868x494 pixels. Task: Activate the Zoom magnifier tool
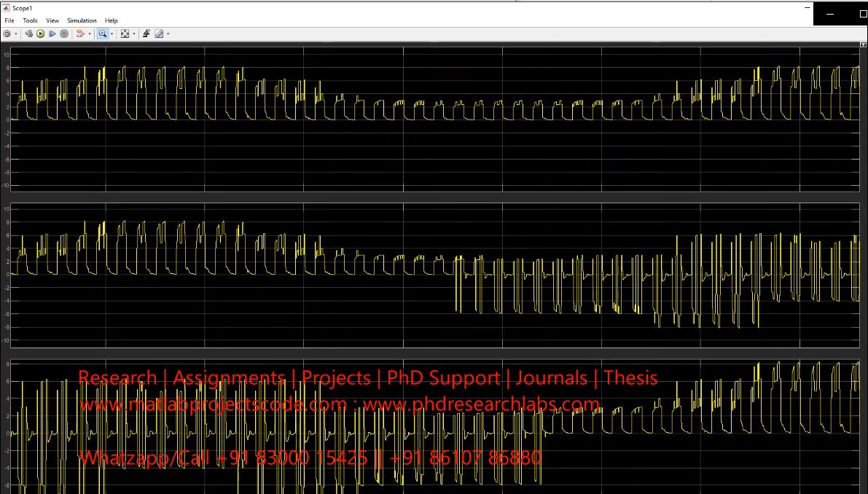(102, 34)
